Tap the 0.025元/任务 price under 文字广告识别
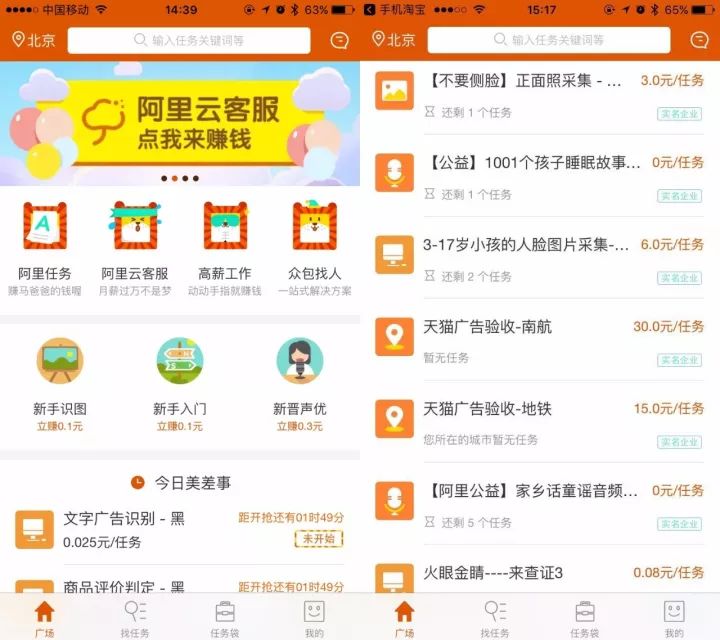Image resolution: width=720 pixels, height=640 pixels. click(x=102, y=542)
